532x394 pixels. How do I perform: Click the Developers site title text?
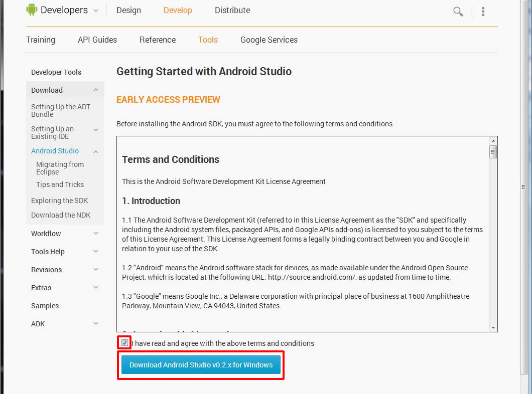pyautogui.click(x=64, y=10)
